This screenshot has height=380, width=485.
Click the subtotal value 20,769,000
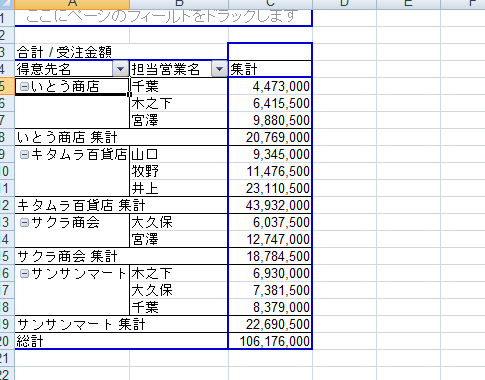click(270, 137)
